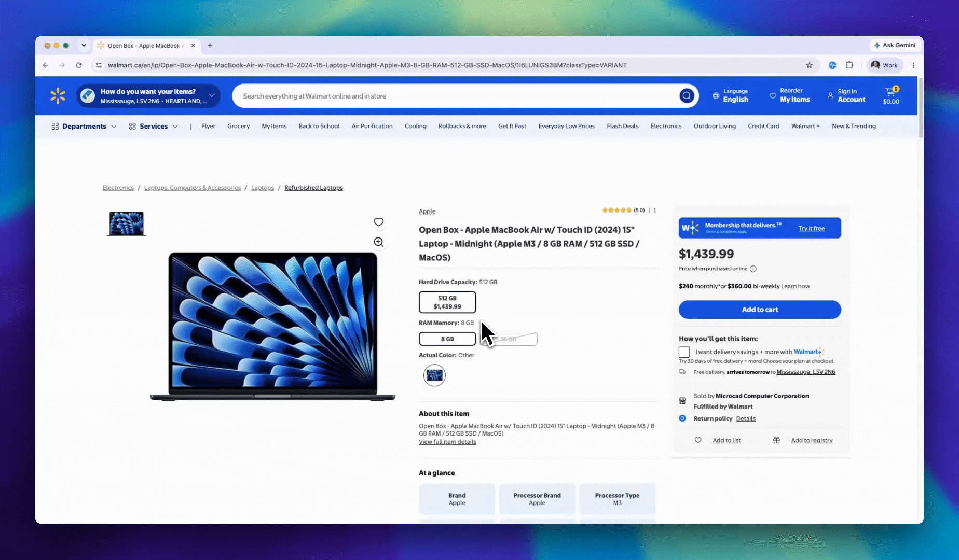
Task: Click the Sign In Account person icon
Action: (830, 96)
